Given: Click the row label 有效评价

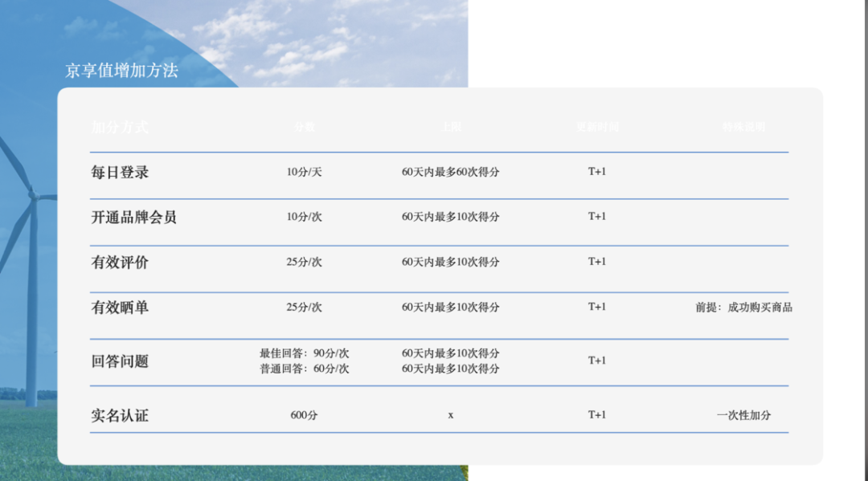Looking at the screenshot, I should pos(120,262).
